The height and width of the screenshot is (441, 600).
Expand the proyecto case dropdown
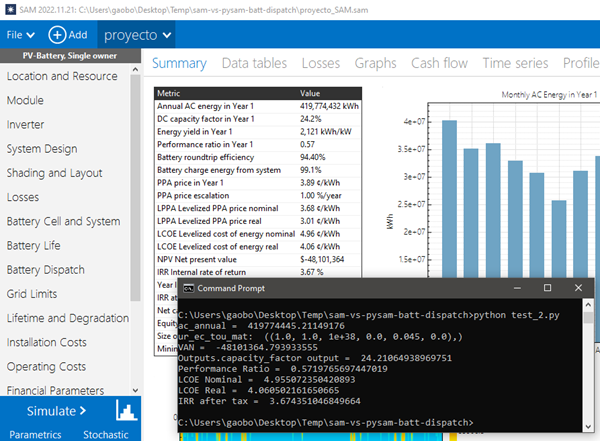coord(138,34)
